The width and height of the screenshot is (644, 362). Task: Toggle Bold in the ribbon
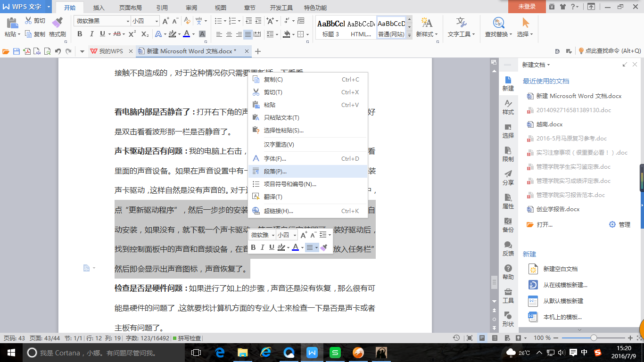[80, 34]
